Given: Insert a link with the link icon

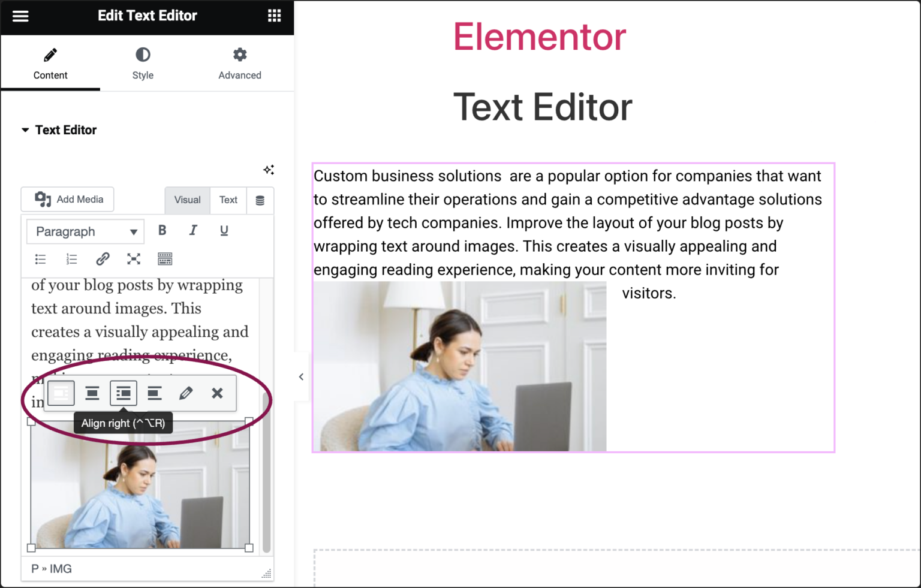Looking at the screenshot, I should (103, 259).
